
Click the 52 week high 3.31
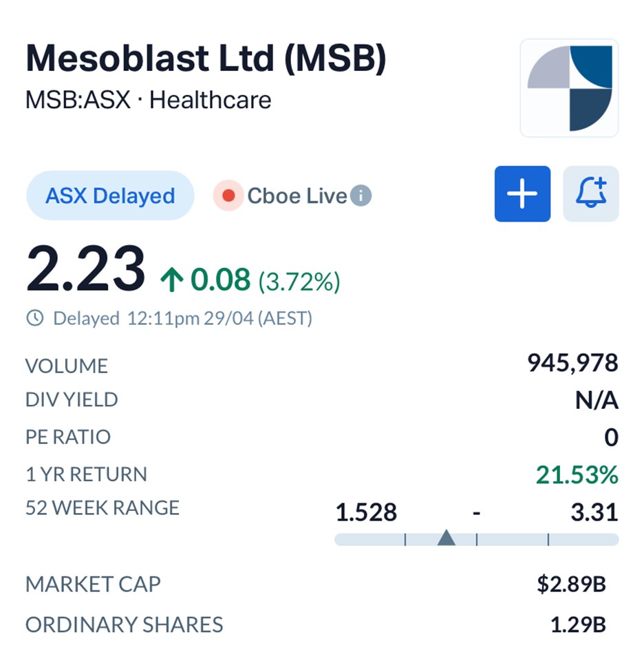(x=594, y=512)
